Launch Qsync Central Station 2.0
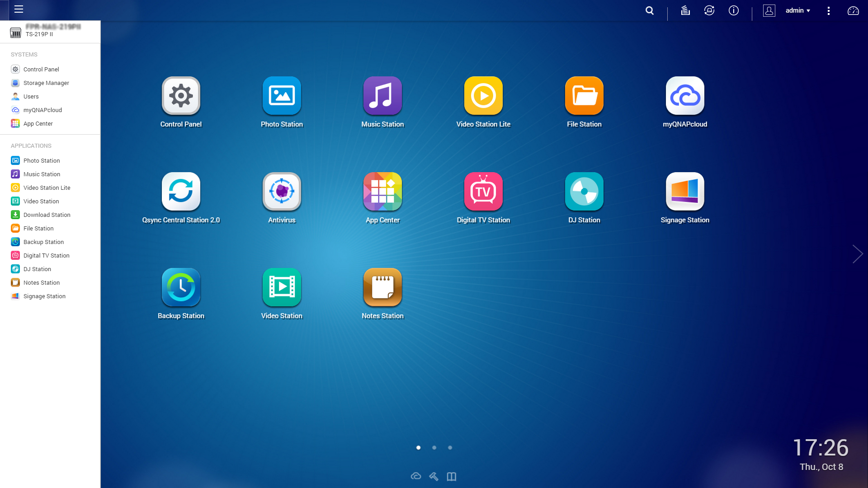This screenshot has height=488, width=868. click(x=181, y=192)
